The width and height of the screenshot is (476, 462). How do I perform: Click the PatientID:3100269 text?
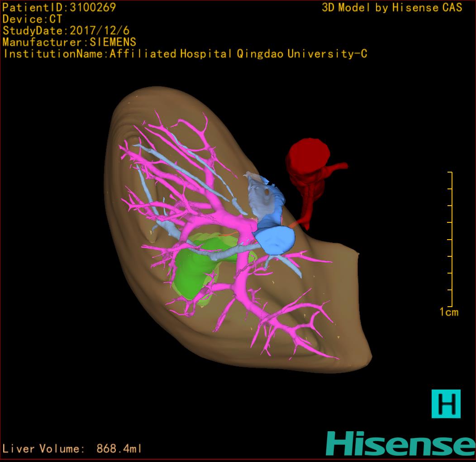coord(59,7)
